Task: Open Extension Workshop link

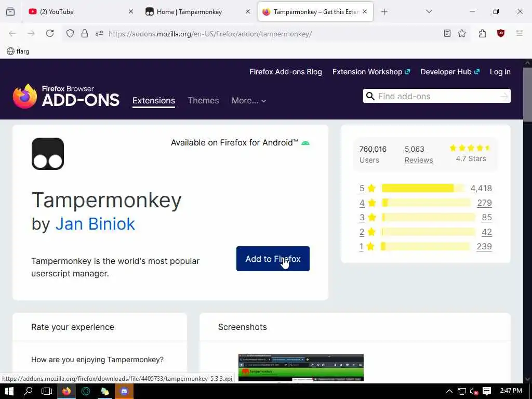Action: [371, 72]
